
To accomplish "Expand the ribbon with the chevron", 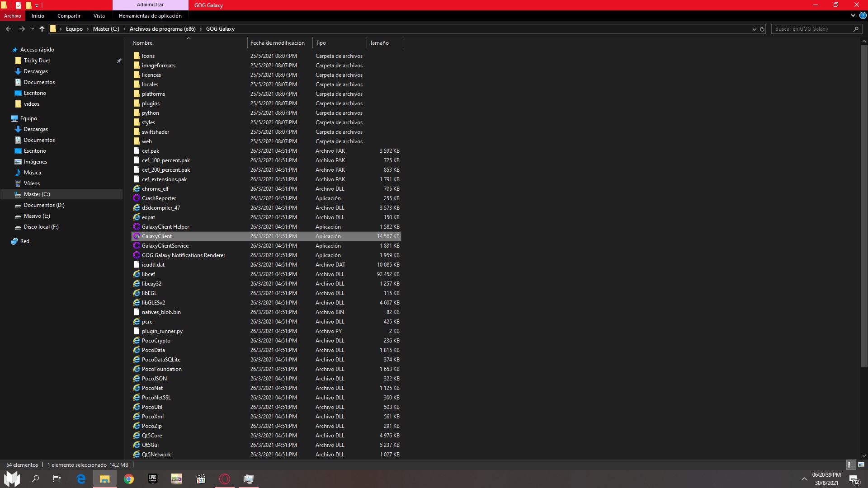I will click(x=853, y=15).
